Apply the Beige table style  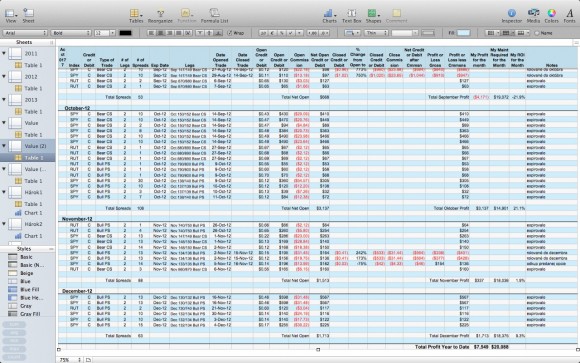[x=28, y=273]
